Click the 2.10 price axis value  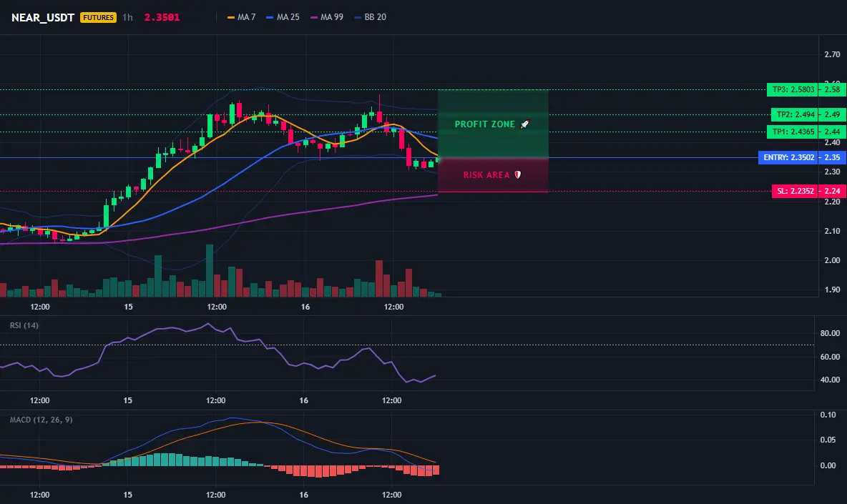tap(832, 231)
